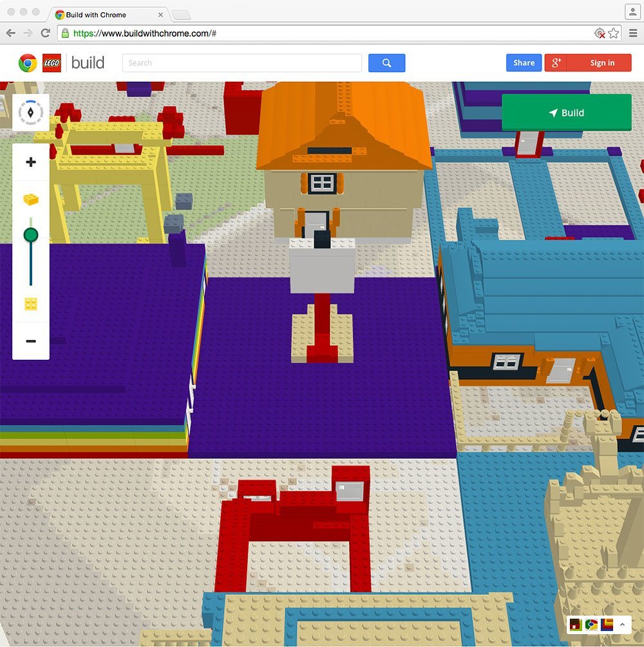
Task: Click the build wordmark link
Action: [x=88, y=62]
